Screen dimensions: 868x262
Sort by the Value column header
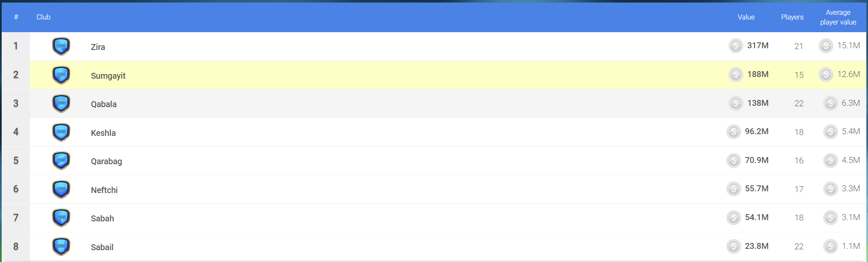pyautogui.click(x=746, y=17)
